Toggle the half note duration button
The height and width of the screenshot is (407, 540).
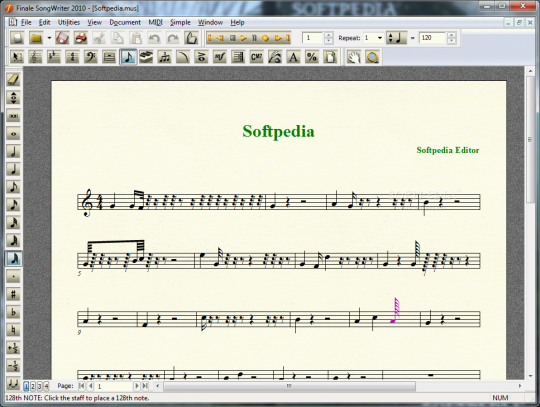pos(13,151)
